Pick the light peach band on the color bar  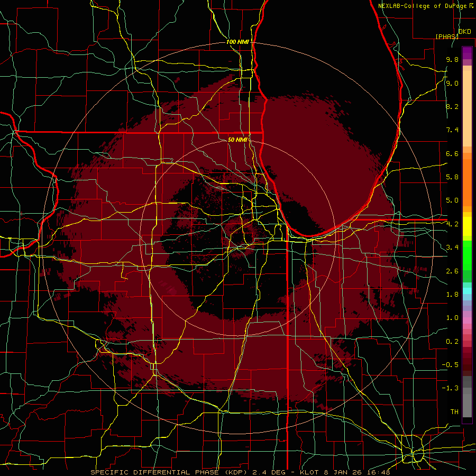click(467, 108)
